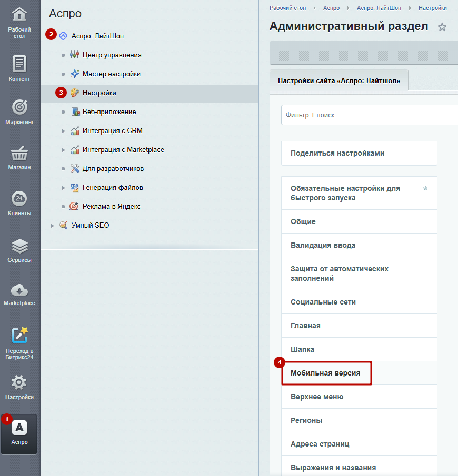Click the Для разработчиков tools icon
Screen dimensions: 458x476
click(75, 168)
